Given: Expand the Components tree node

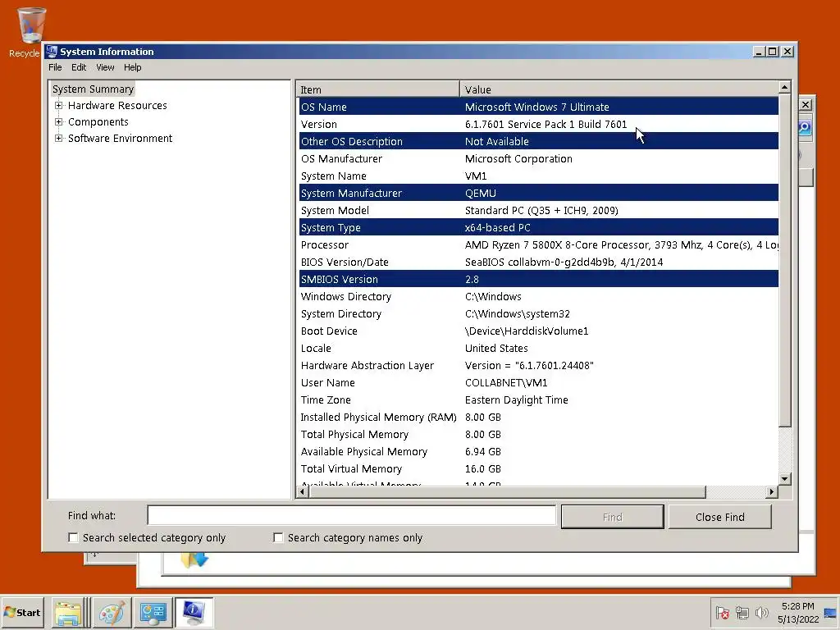Looking at the screenshot, I should tap(59, 121).
